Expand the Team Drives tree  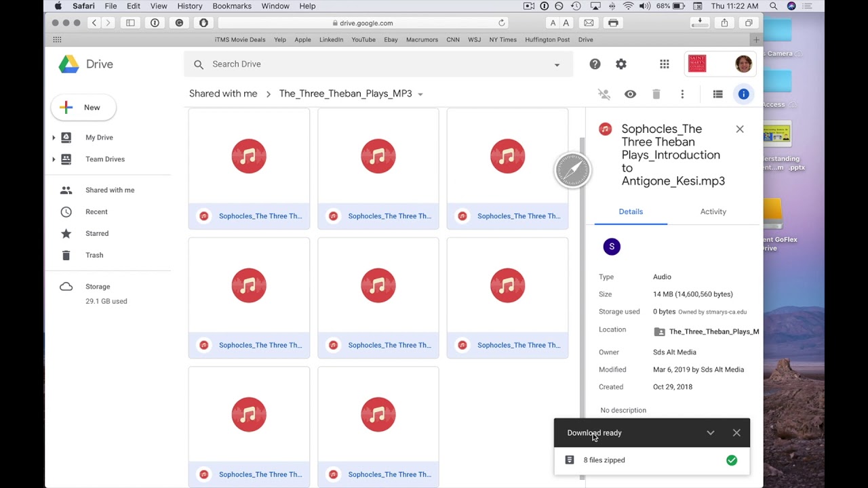pyautogui.click(x=54, y=159)
